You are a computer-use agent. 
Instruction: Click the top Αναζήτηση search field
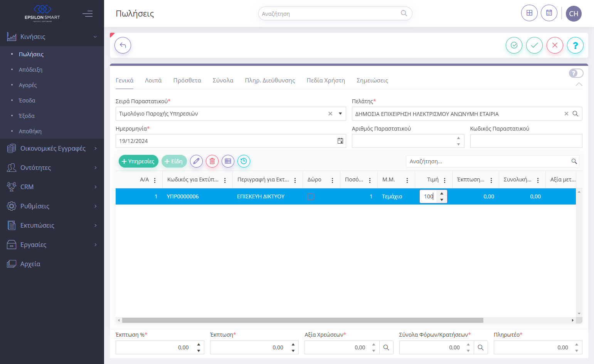(x=335, y=13)
